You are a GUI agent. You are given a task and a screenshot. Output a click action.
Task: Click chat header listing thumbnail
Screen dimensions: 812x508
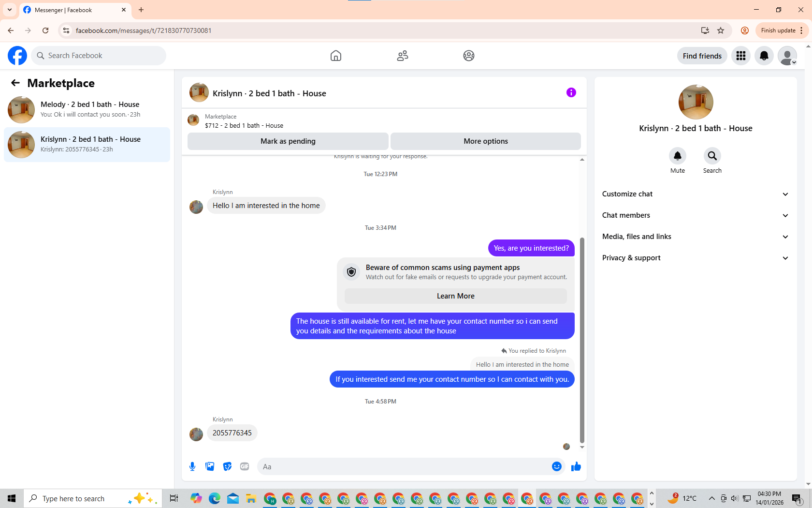[199, 92]
